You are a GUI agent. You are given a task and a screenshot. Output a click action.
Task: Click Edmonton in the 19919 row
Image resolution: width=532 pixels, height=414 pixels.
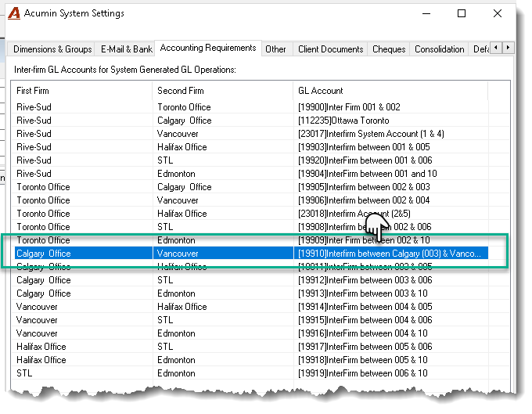point(177,373)
